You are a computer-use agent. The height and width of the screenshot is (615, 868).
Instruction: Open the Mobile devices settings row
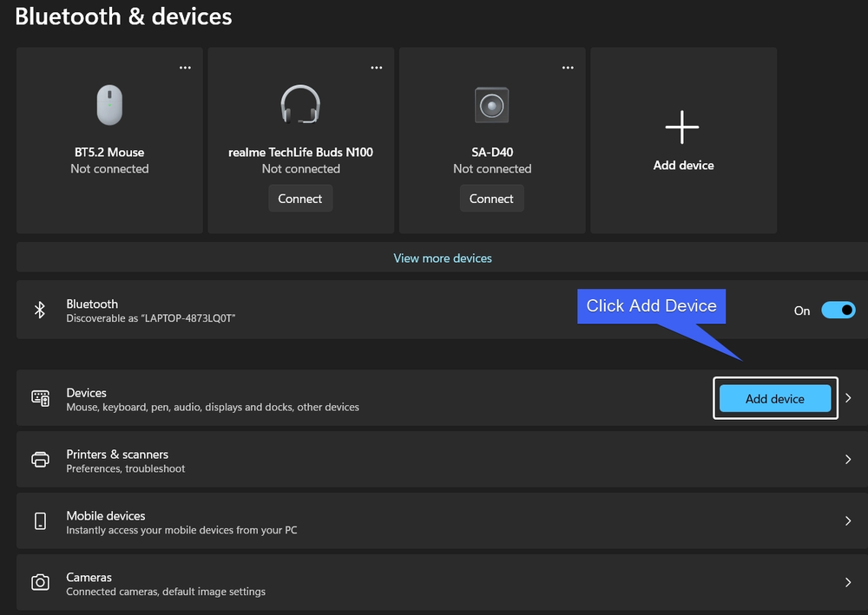pyautogui.click(x=443, y=521)
